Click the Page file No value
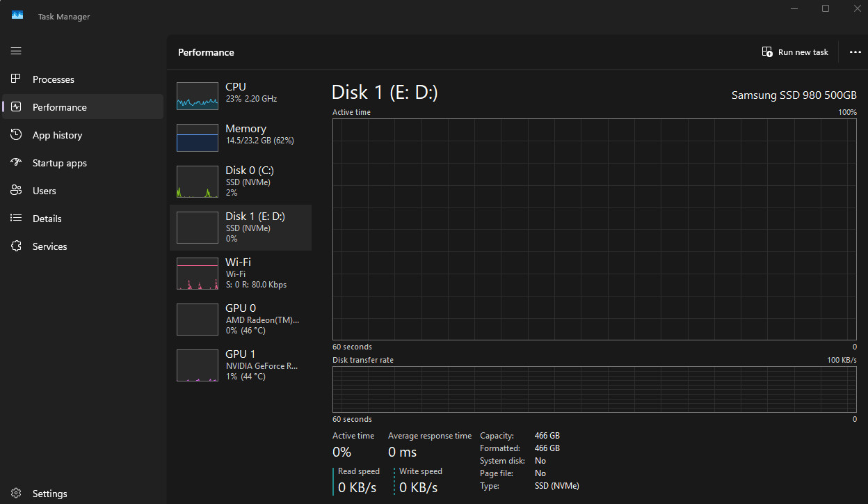 click(540, 473)
